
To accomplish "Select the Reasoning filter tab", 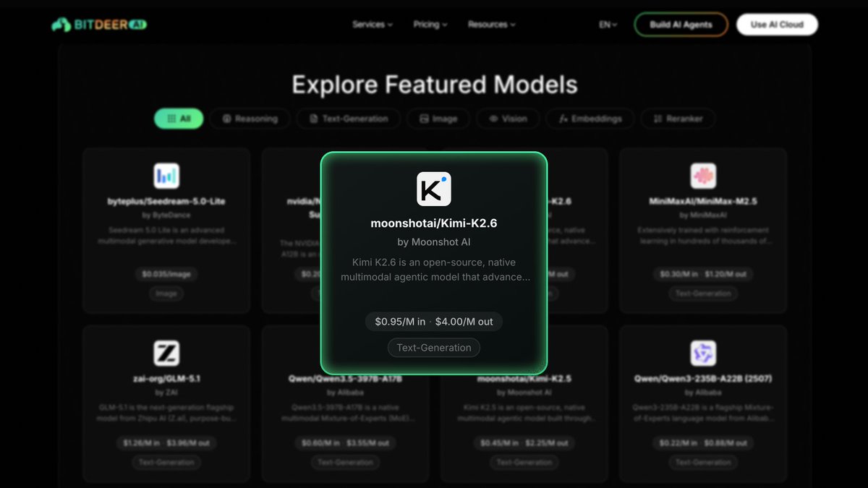I will pyautogui.click(x=250, y=119).
